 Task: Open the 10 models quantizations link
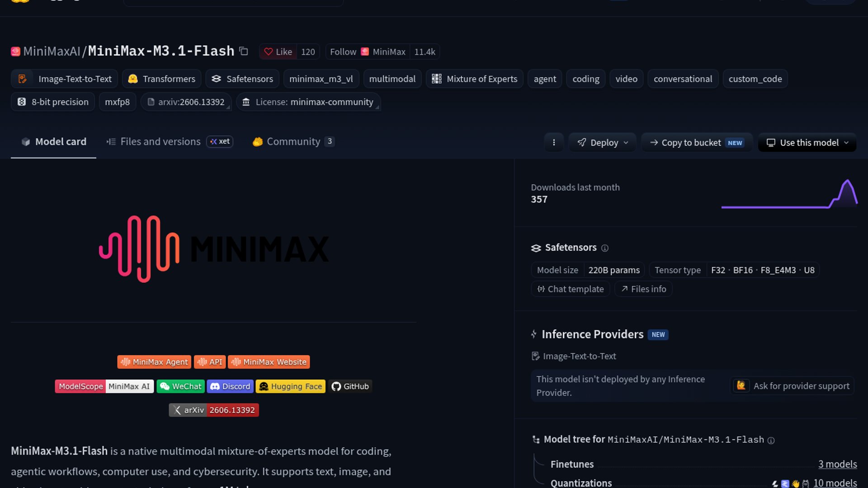point(835,483)
